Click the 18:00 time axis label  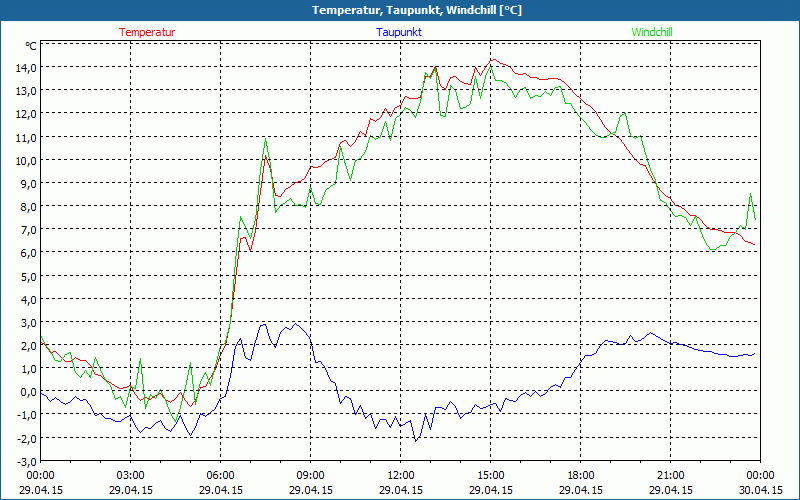tap(581, 476)
